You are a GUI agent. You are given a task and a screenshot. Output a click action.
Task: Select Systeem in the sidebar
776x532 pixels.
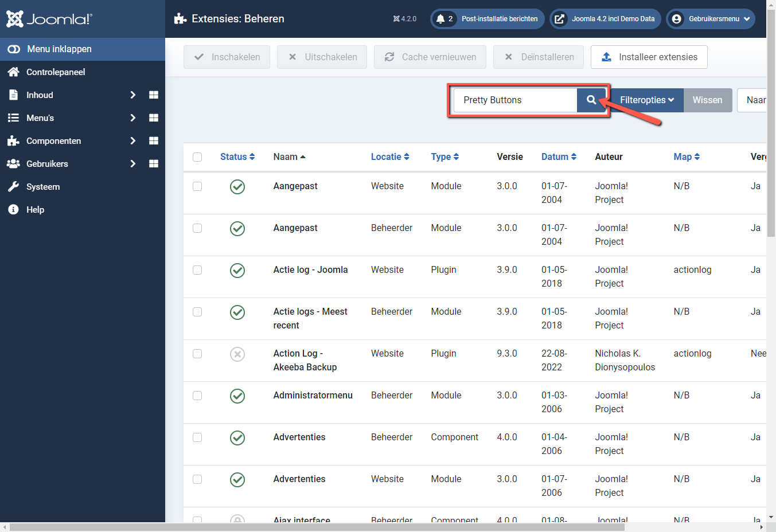coord(44,186)
